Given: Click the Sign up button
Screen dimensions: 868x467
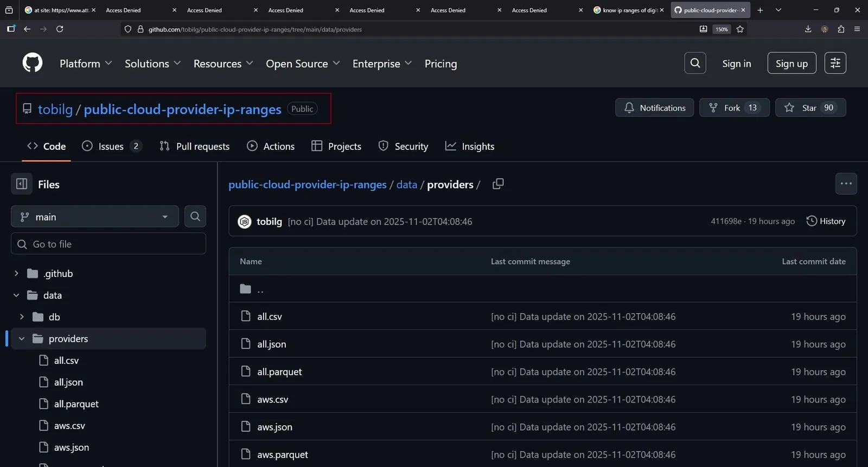Looking at the screenshot, I should [792, 63].
